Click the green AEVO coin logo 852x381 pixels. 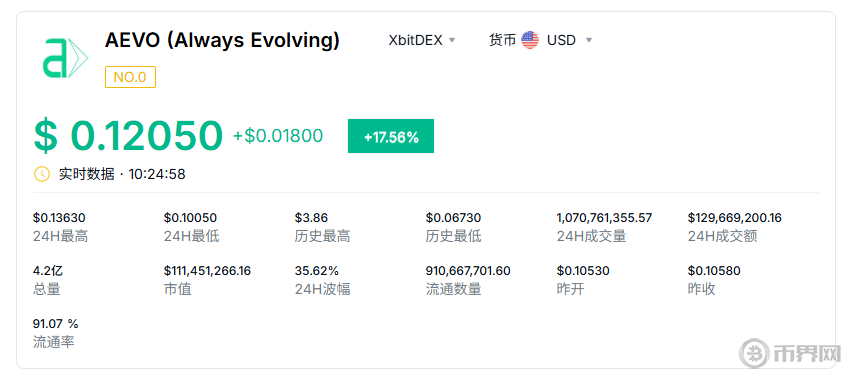pos(65,58)
